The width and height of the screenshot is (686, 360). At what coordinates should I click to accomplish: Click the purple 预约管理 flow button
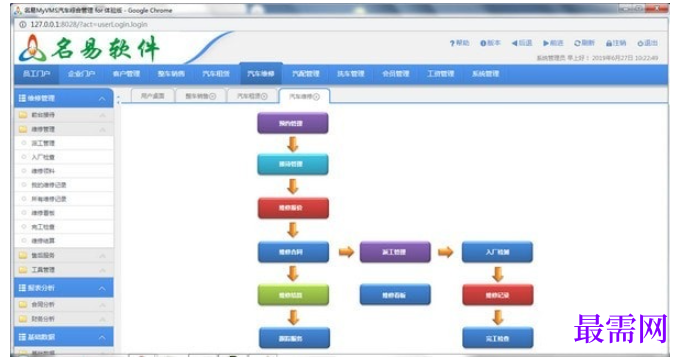[x=293, y=123]
